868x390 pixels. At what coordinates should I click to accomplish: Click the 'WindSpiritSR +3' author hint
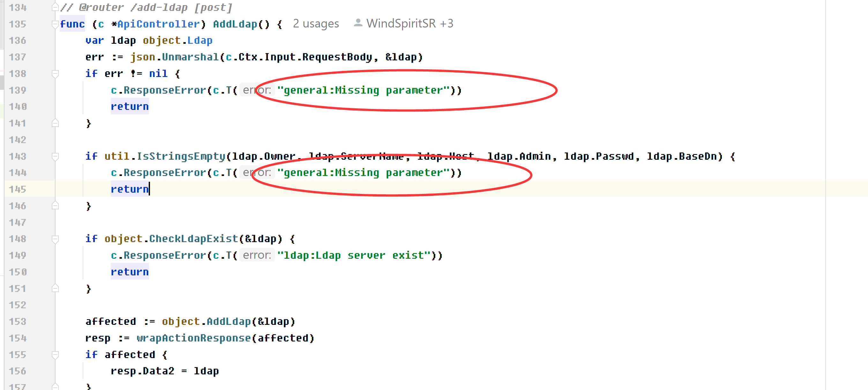(x=410, y=24)
